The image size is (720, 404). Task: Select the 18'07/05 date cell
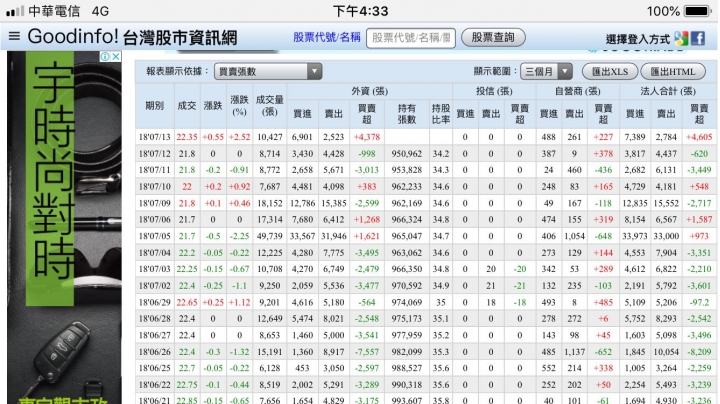(x=154, y=236)
